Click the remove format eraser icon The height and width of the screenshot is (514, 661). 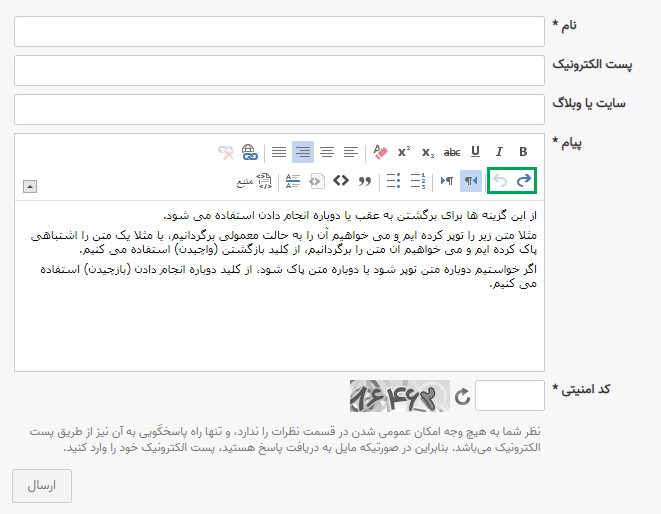coord(380,152)
